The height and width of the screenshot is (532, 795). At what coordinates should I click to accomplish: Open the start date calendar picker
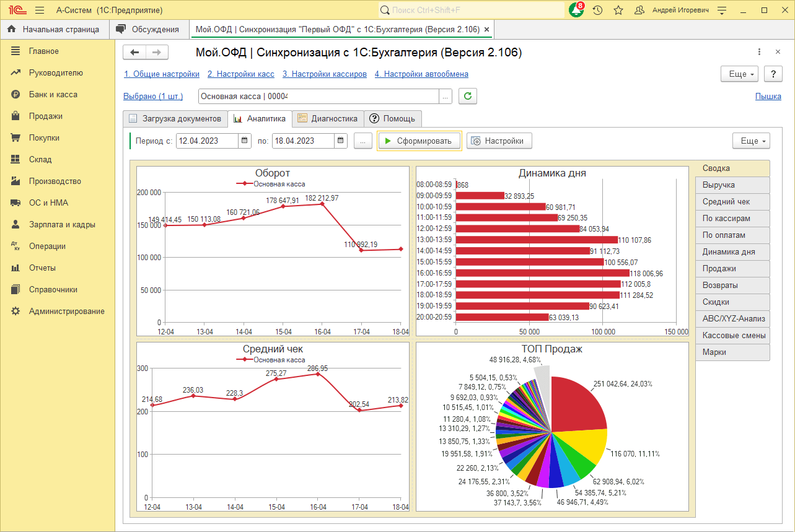point(245,141)
